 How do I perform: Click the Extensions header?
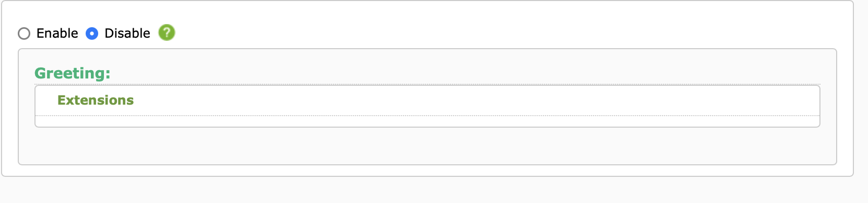(96, 100)
